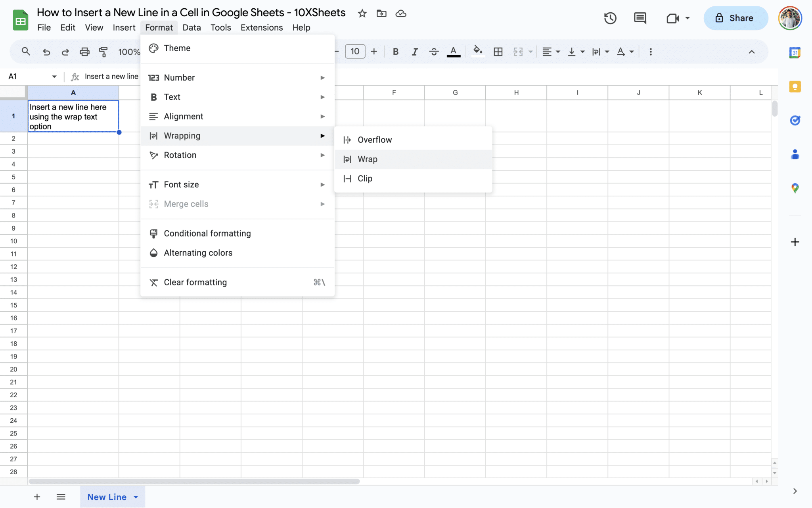Click the redo arrow icon
Viewport: 812px width, 508px height.
click(65, 52)
